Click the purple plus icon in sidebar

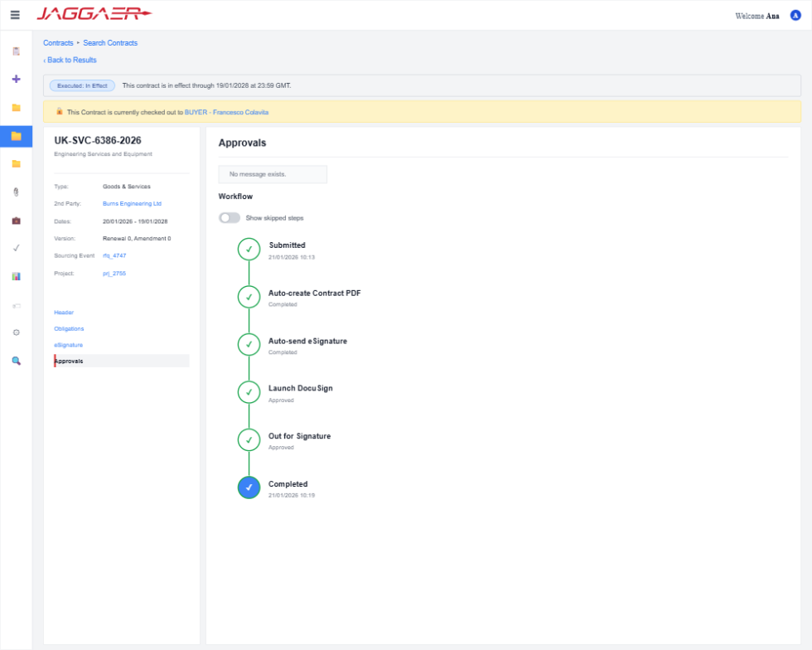coord(16,79)
